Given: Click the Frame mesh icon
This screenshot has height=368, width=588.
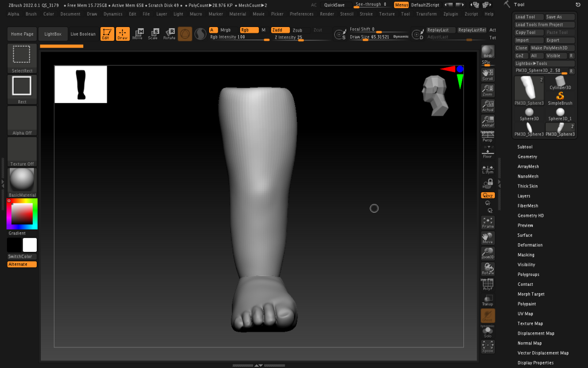Looking at the screenshot, I should 488,222.
